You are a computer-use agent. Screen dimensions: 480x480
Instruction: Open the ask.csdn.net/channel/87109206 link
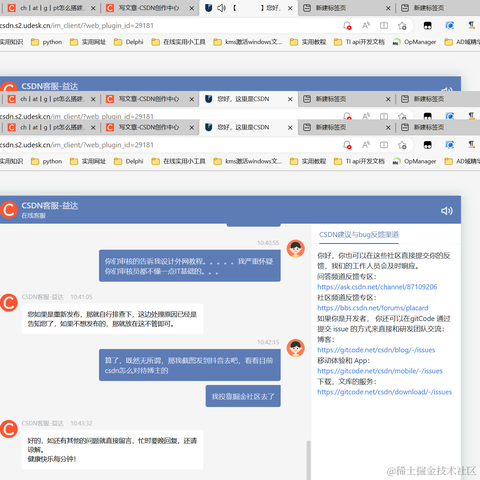click(x=377, y=287)
